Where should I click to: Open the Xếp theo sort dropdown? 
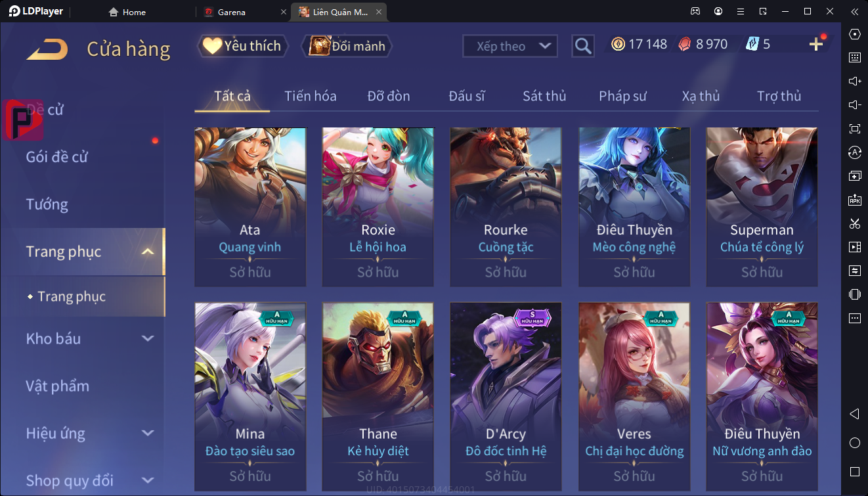pyautogui.click(x=510, y=46)
